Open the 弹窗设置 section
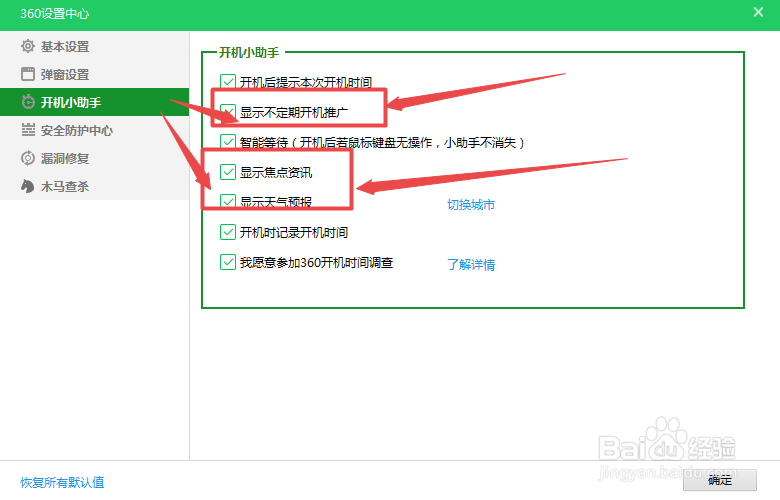 coord(95,74)
